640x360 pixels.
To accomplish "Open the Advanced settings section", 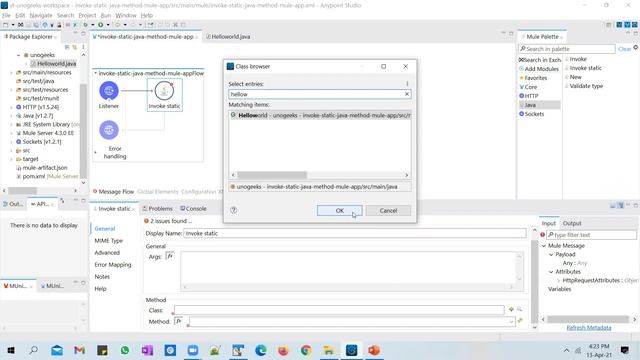I will [107, 253].
